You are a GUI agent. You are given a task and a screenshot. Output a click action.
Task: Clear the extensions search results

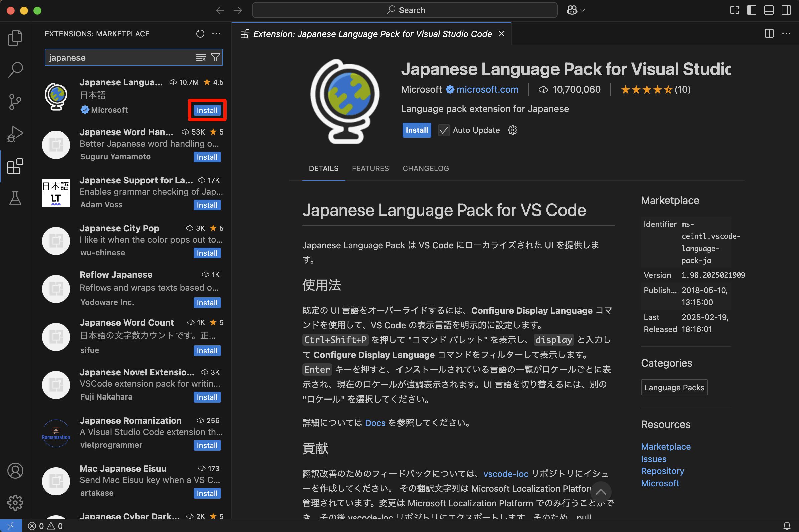(x=201, y=58)
